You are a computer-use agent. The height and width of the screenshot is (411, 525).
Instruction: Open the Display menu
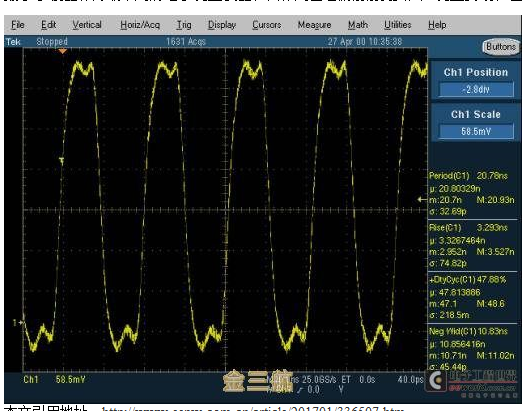222,25
